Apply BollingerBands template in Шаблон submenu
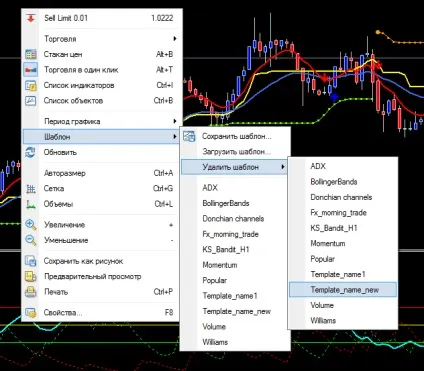The height and width of the screenshot is (371, 424). point(235,203)
